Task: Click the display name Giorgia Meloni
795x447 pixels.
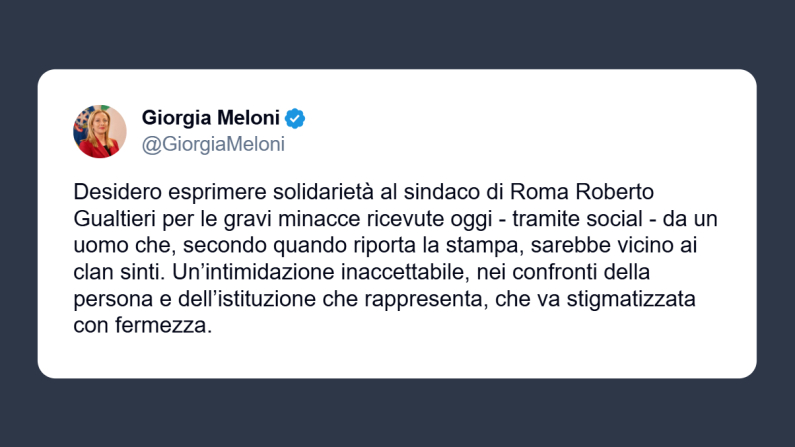Action: click(210, 118)
